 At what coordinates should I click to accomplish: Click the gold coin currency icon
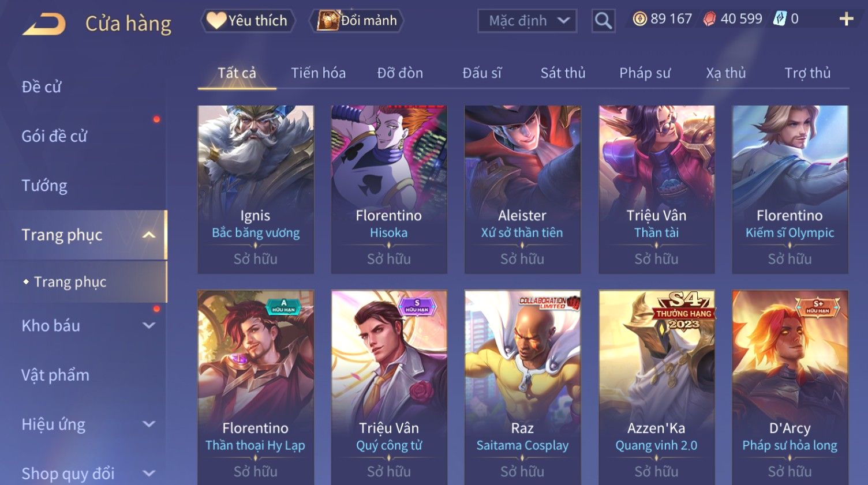(x=639, y=19)
